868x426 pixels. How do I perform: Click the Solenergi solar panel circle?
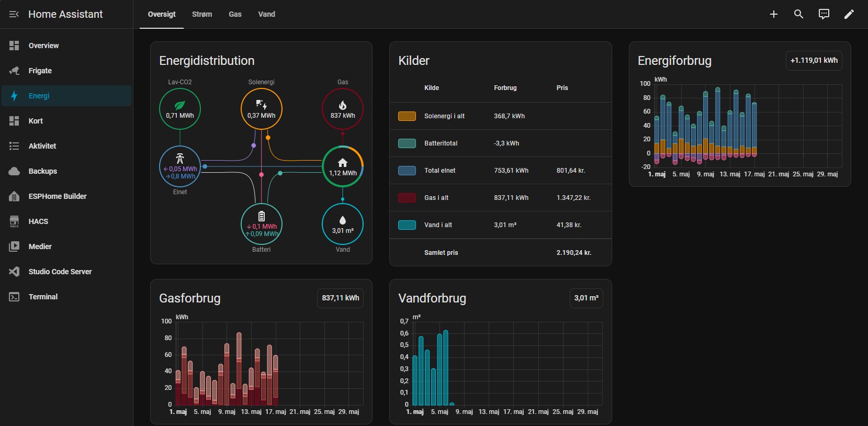pyautogui.click(x=262, y=109)
